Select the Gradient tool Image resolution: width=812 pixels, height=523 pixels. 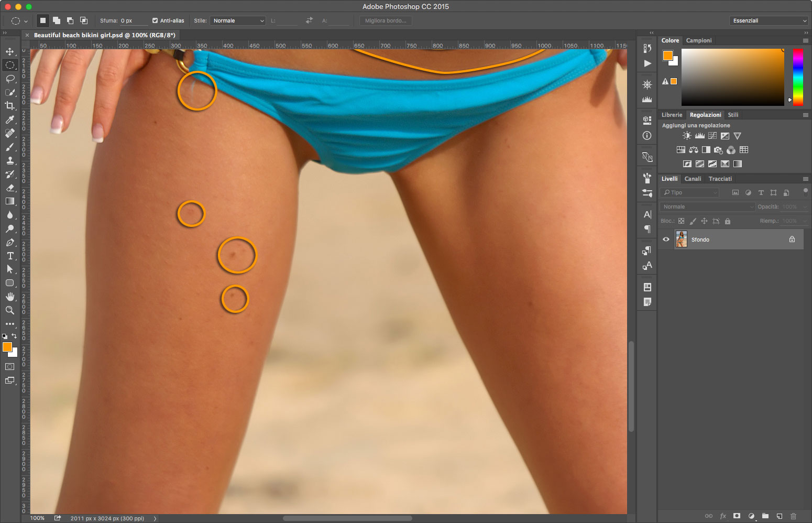10,201
